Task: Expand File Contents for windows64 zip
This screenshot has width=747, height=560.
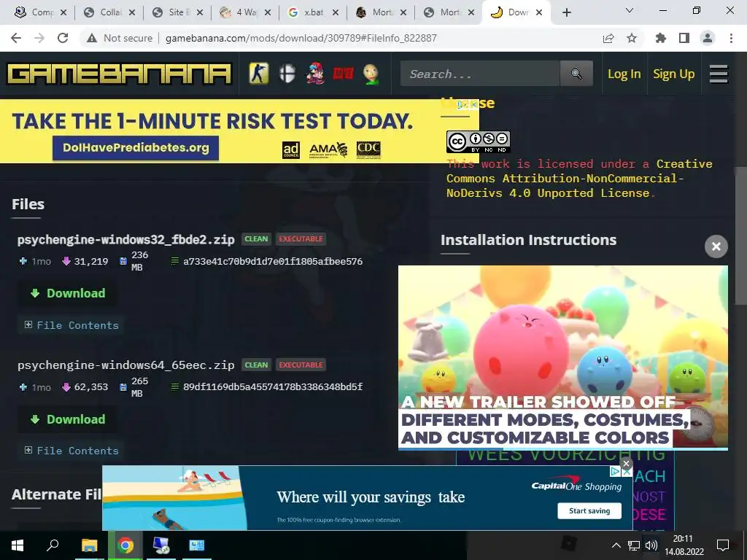Action: [x=71, y=451]
